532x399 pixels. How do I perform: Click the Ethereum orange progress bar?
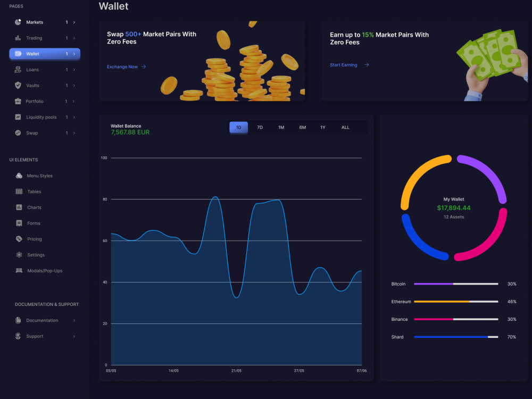point(442,302)
